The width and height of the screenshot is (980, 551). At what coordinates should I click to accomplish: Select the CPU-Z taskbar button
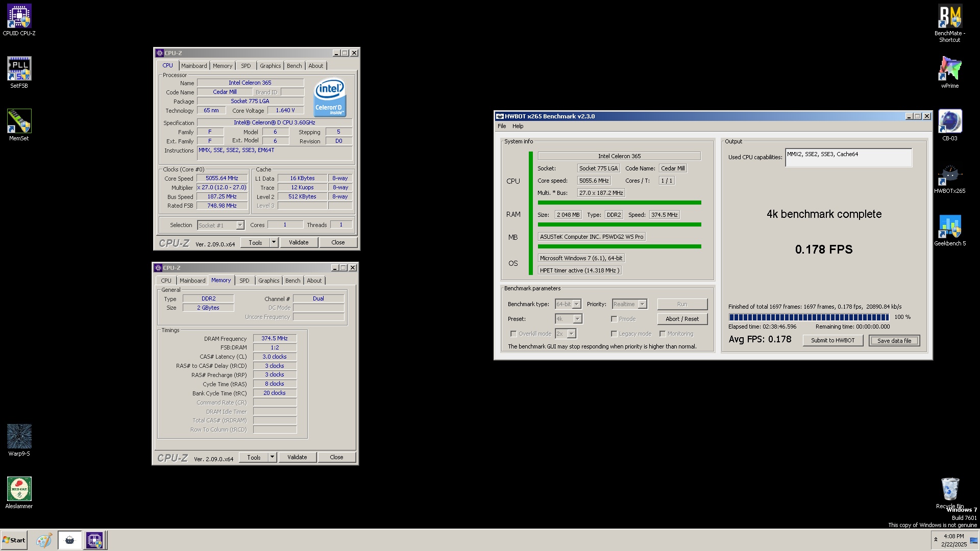(x=94, y=540)
